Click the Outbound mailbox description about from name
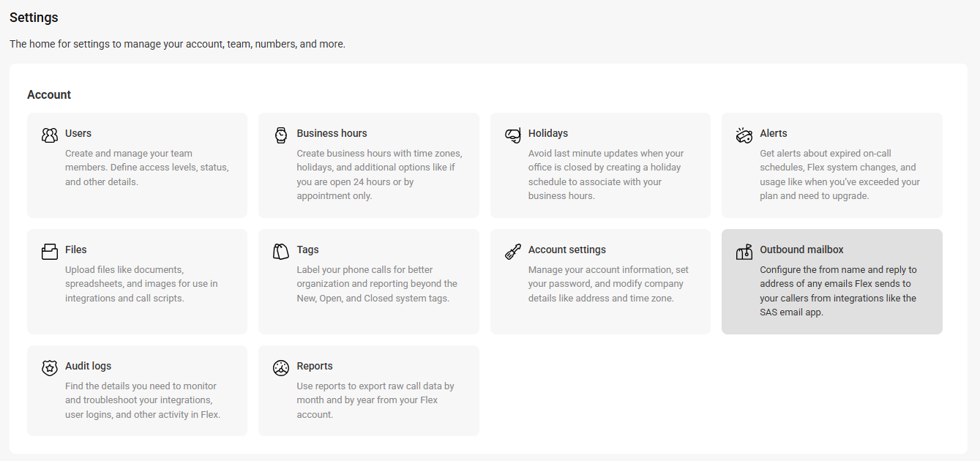This screenshot has height=461, width=980. [x=838, y=291]
